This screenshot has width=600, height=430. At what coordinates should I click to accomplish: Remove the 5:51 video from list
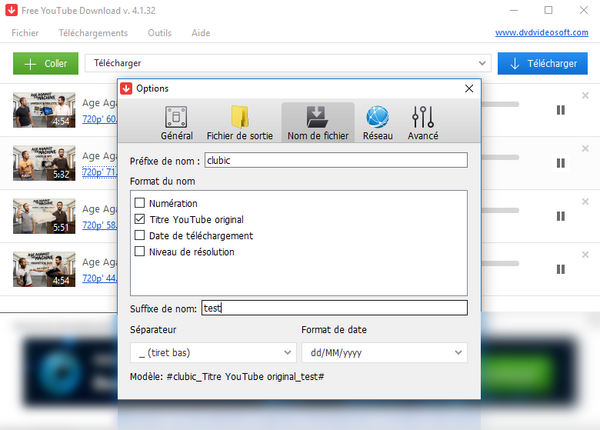click(585, 202)
